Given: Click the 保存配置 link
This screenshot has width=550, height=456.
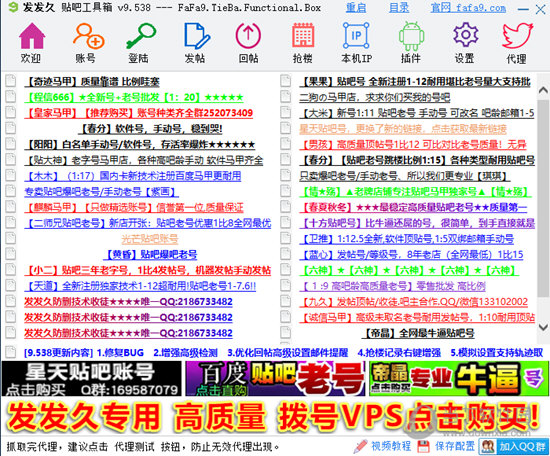Looking at the screenshot, I should 455,446.
